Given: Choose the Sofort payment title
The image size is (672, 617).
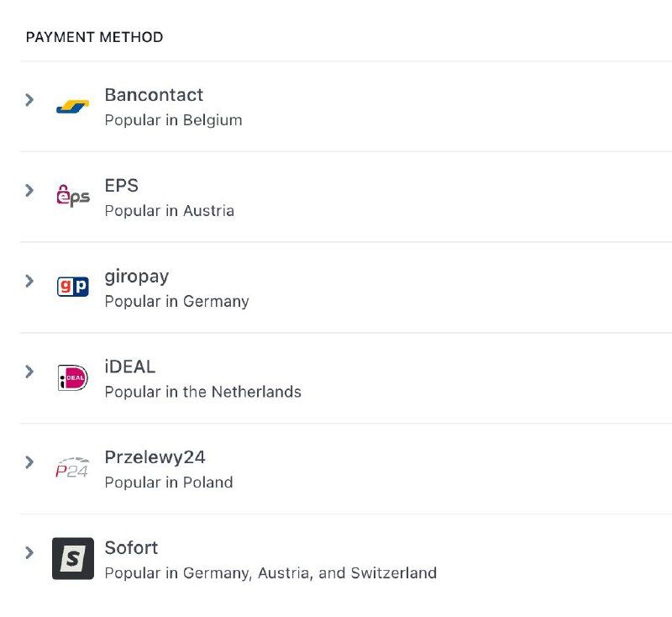Looking at the screenshot, I should click(131, 548).
